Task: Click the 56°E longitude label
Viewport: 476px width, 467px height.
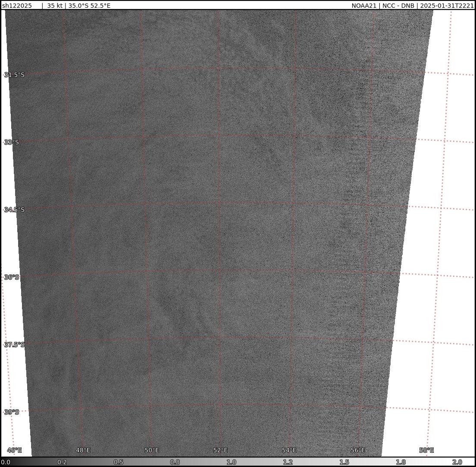Action: [x=357, y=450]
